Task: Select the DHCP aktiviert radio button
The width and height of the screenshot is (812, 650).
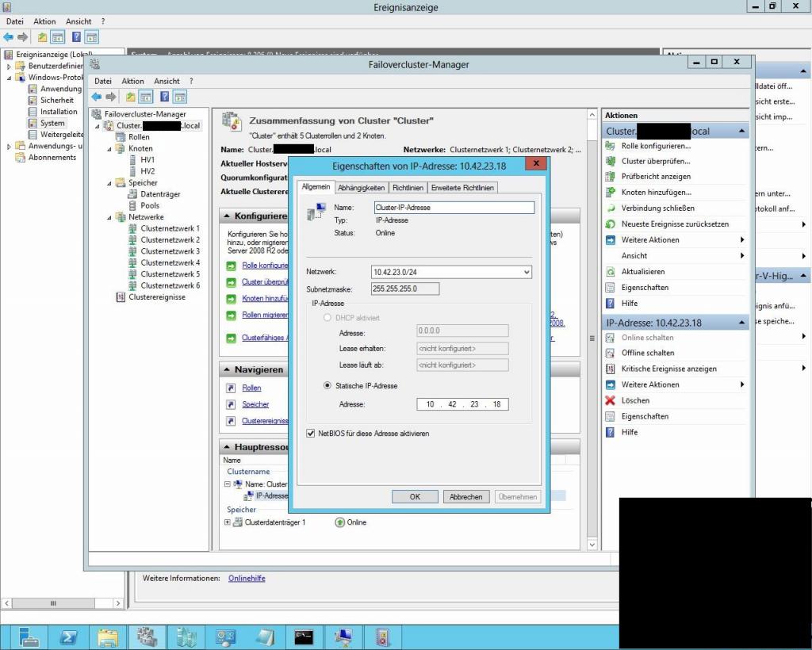Action: [x=327, y=318]
